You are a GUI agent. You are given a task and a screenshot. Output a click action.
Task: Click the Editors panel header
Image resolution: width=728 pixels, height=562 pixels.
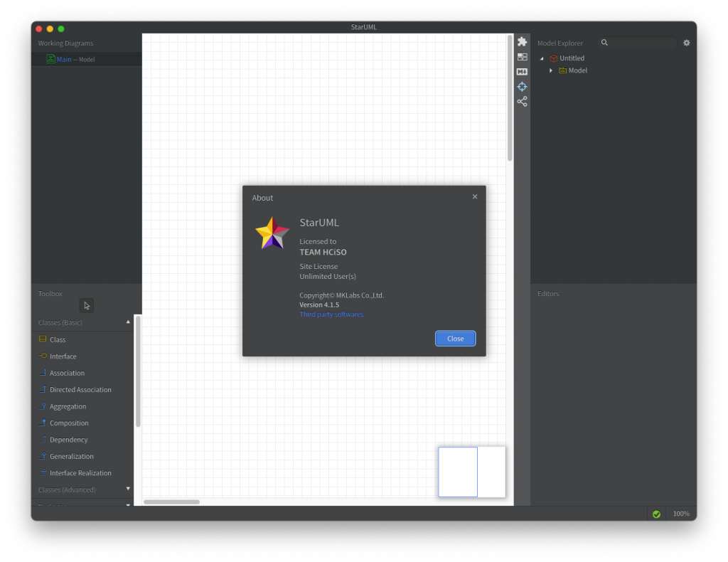(548, 294)
